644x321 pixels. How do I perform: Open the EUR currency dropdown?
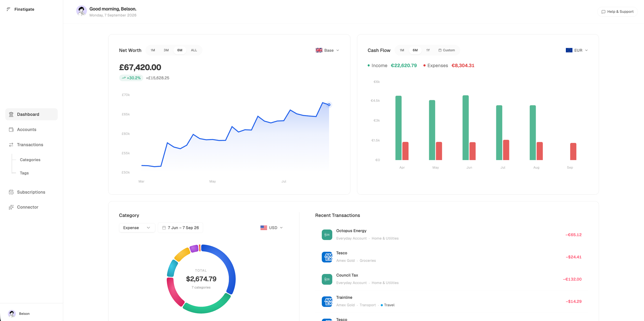coord(577,50)
